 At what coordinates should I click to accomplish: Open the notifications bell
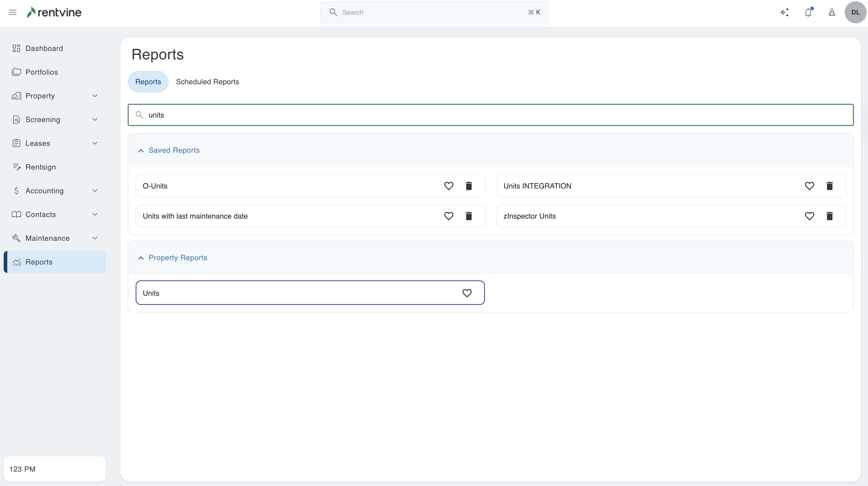point(808,13)
